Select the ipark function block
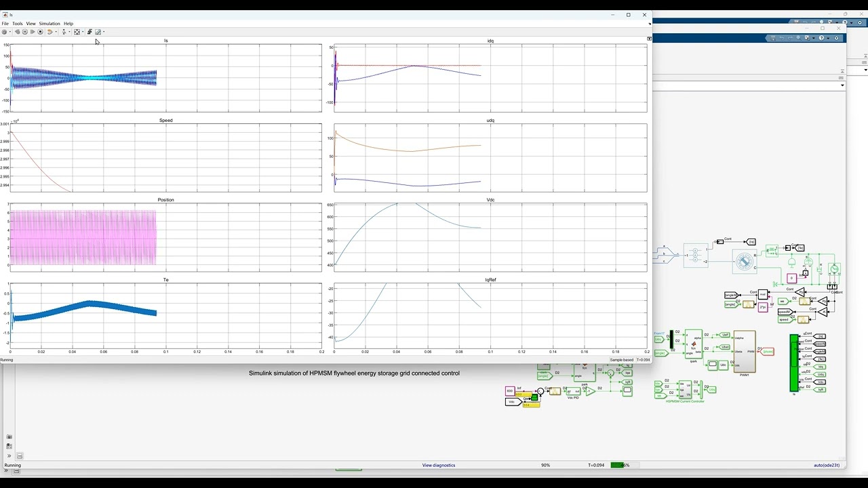The width and height of the screenshot is (868, 488). click(694, 344)
